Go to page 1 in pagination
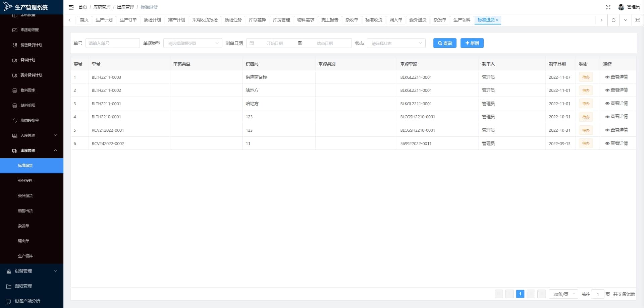Image resolution: width=644 pixels, height=308 pixels. point(520,294)
